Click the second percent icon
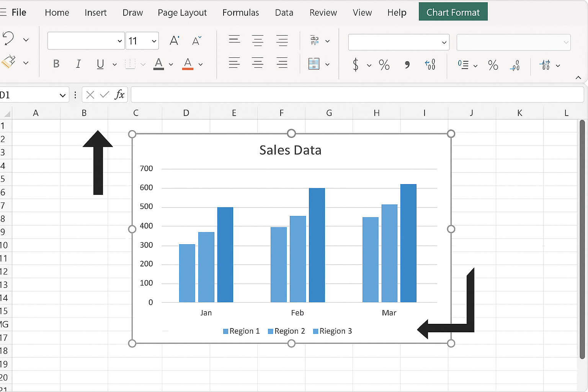Viewport: 588px width, 392px height. [x=493, y=65]
